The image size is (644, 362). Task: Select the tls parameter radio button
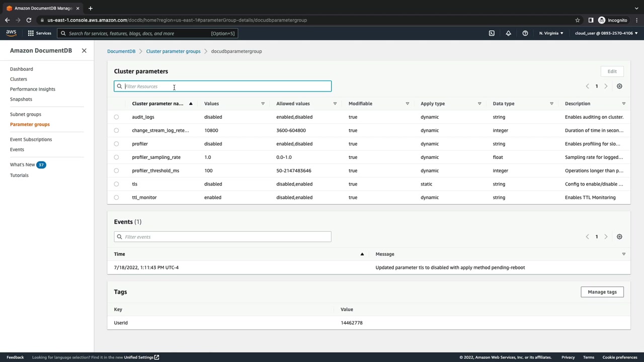[116, 184]
